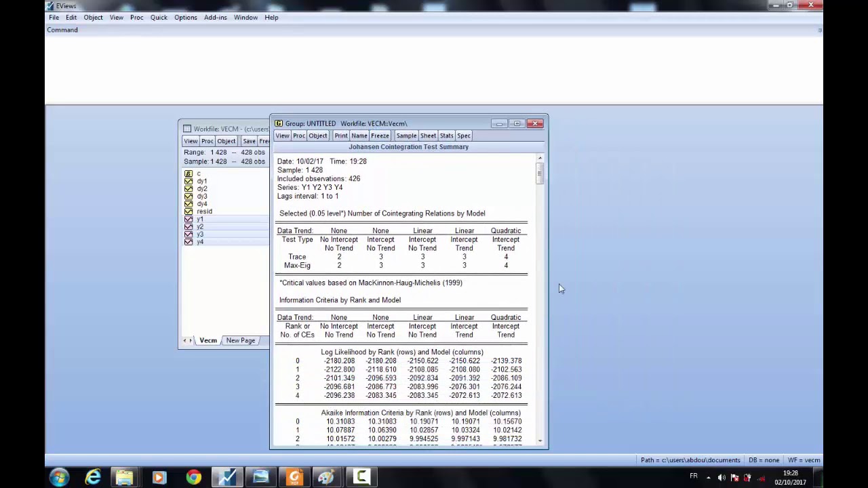Open the Windows Start menu
868x488 pixels.
[59, 477]
